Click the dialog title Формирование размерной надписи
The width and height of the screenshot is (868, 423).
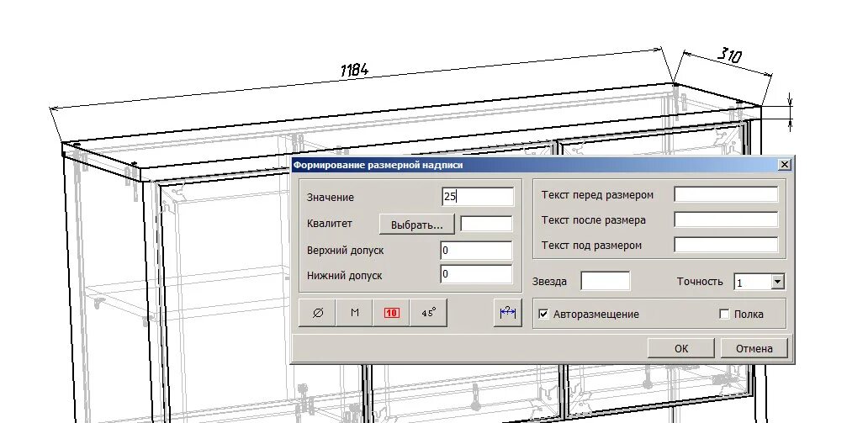coord(378,165)
